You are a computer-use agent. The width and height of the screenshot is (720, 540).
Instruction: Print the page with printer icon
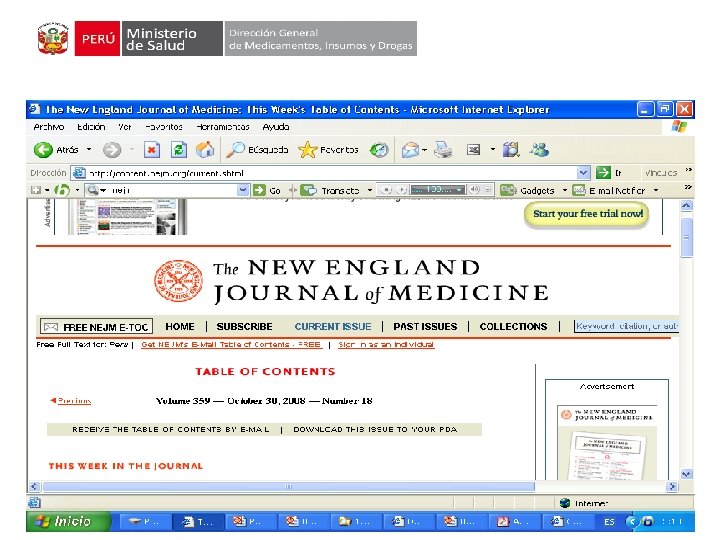click(x=443, y=150)
